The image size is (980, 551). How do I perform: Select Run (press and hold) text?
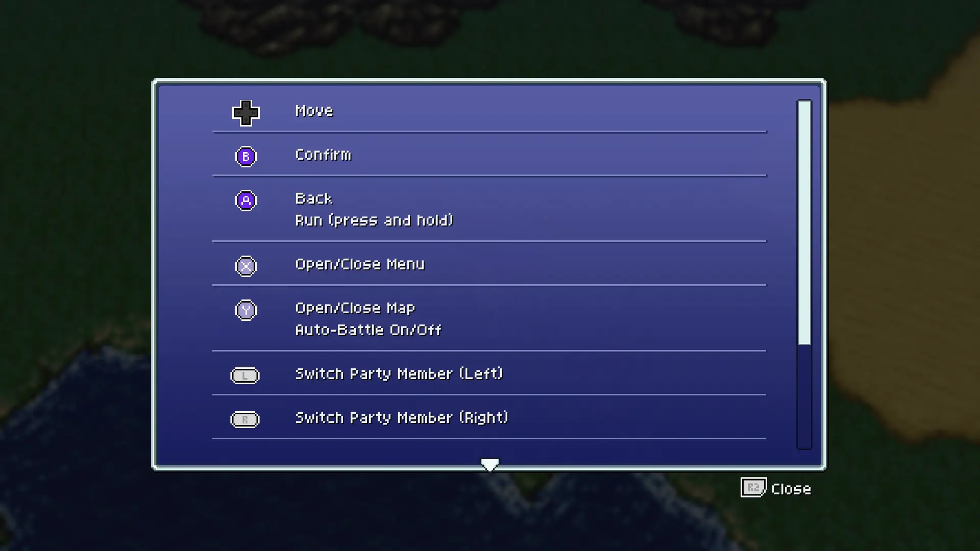(x=374, y=220)
